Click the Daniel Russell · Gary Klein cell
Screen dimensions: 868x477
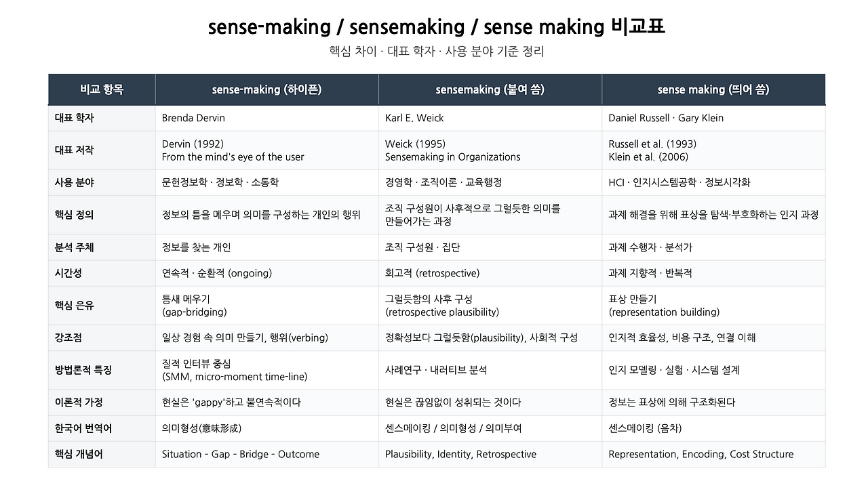click(x=713, y=118)
